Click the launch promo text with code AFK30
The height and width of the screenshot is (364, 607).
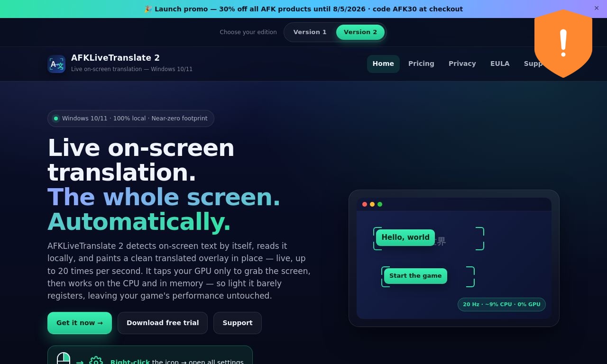coord(303,9)
